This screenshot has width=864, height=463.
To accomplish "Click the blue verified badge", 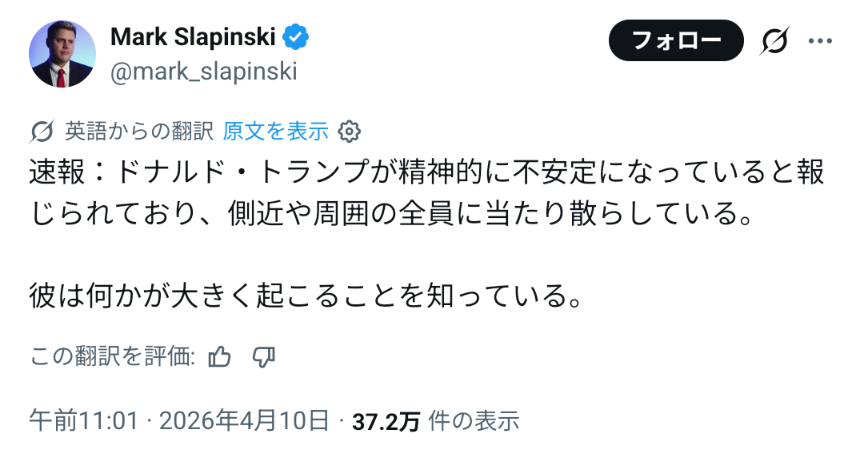I will click(x=296, y=38).
